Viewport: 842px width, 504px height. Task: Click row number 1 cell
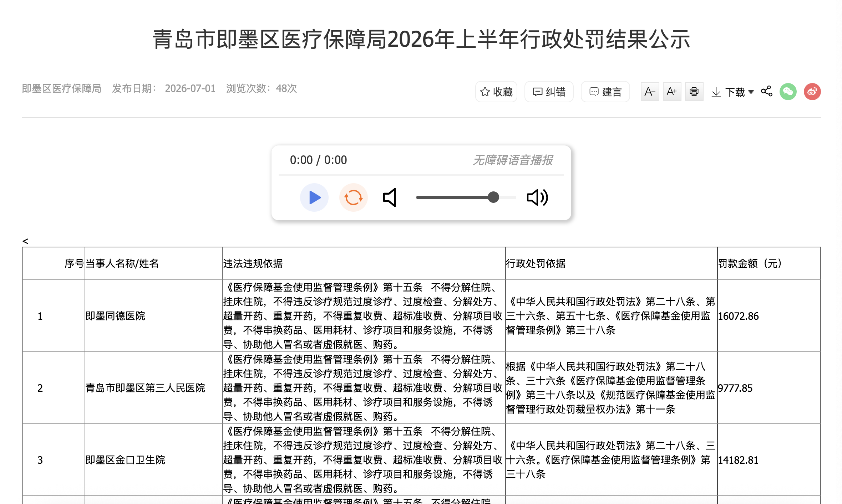54,316
